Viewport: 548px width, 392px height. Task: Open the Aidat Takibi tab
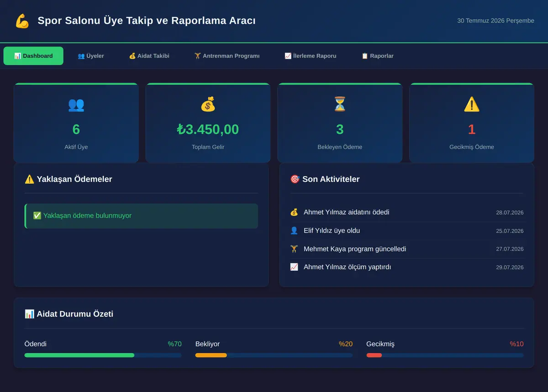coord(149,56)
